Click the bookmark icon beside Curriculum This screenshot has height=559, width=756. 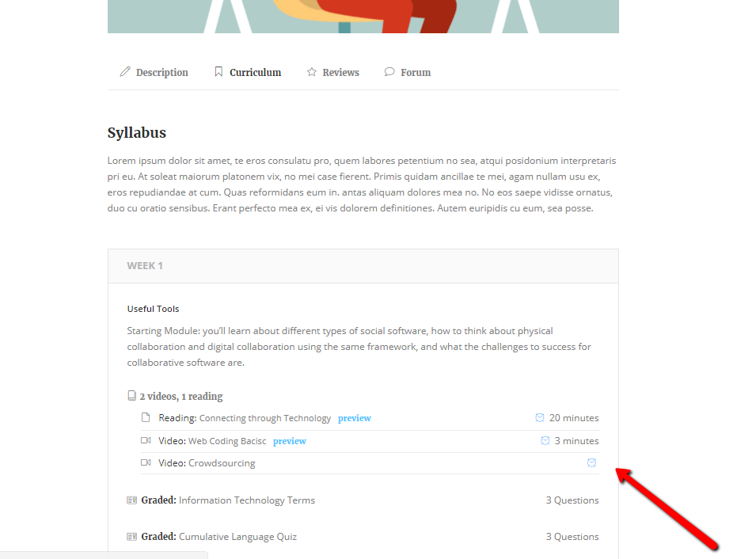coord(218,72)
